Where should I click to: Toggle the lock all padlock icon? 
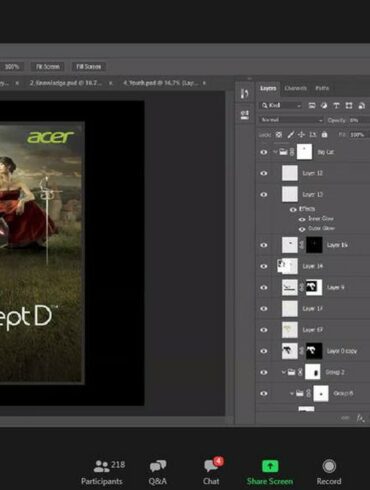coord(324,135)
